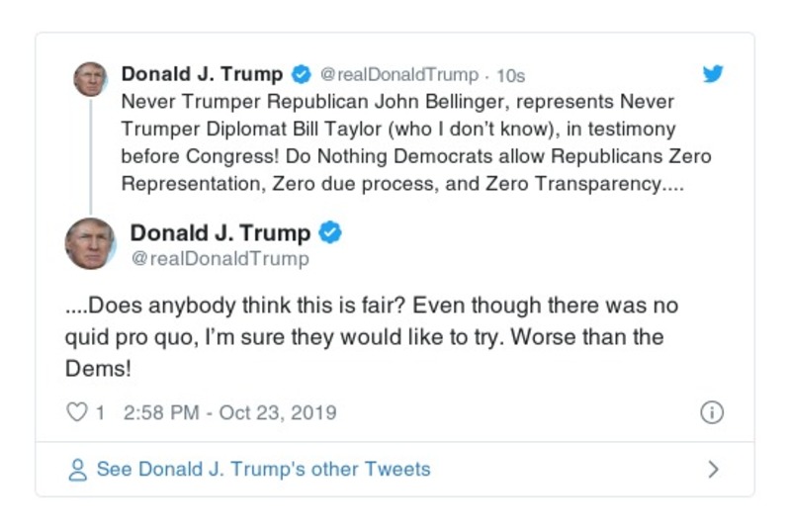
Task: Click the small Donald J. Trump name at top
Action: pos(202,74)
